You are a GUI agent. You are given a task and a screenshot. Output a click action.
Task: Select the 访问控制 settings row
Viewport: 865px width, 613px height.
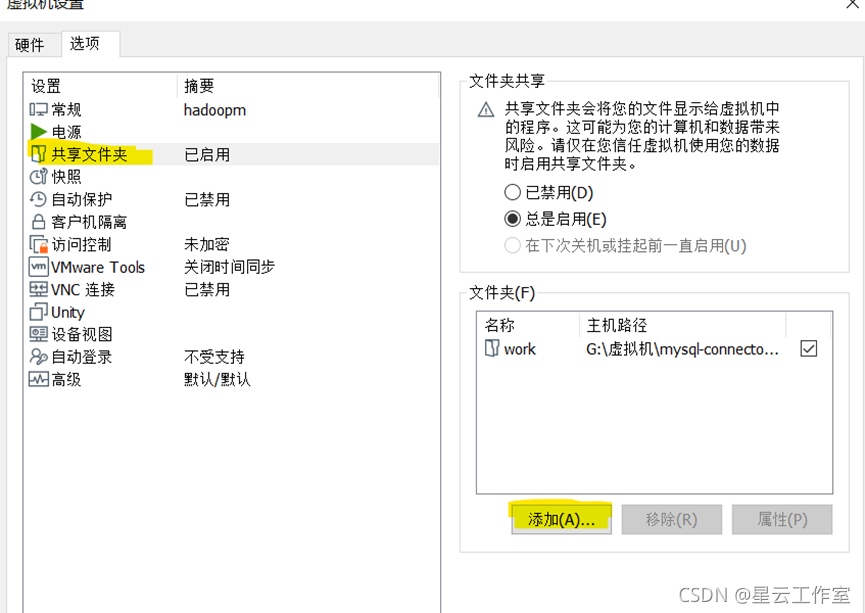tap(233, 244)
